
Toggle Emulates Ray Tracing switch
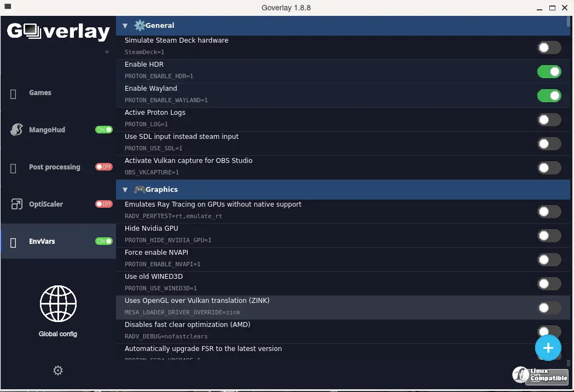point(549,212)
